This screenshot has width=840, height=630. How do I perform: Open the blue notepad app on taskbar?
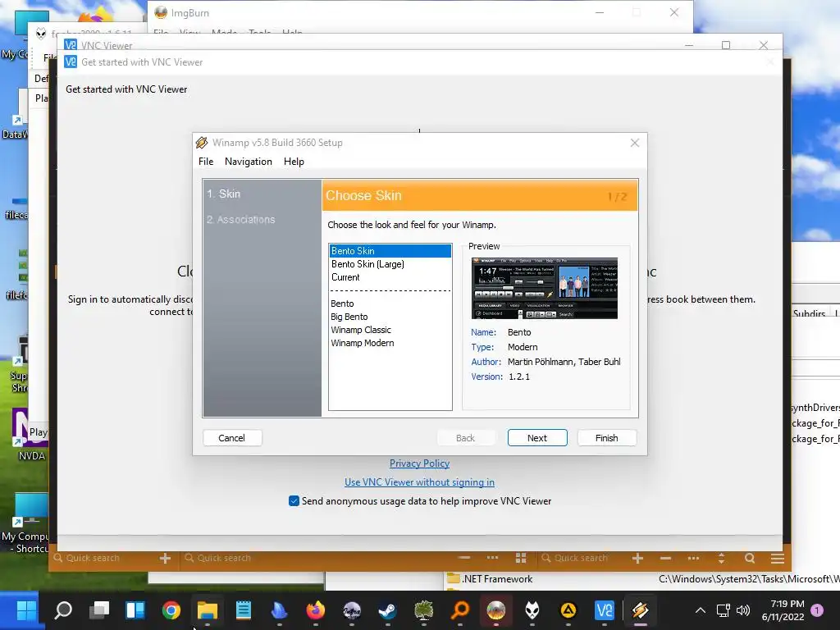[243, 609]
